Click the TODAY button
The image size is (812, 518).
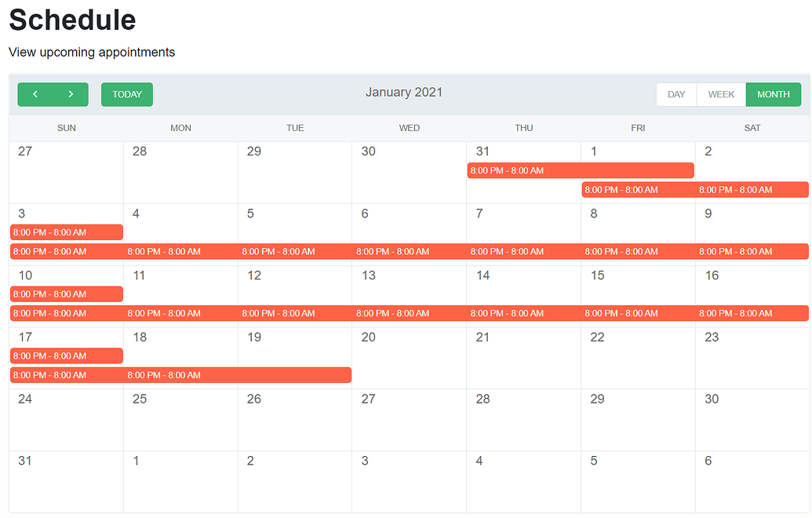click(126, 94)
